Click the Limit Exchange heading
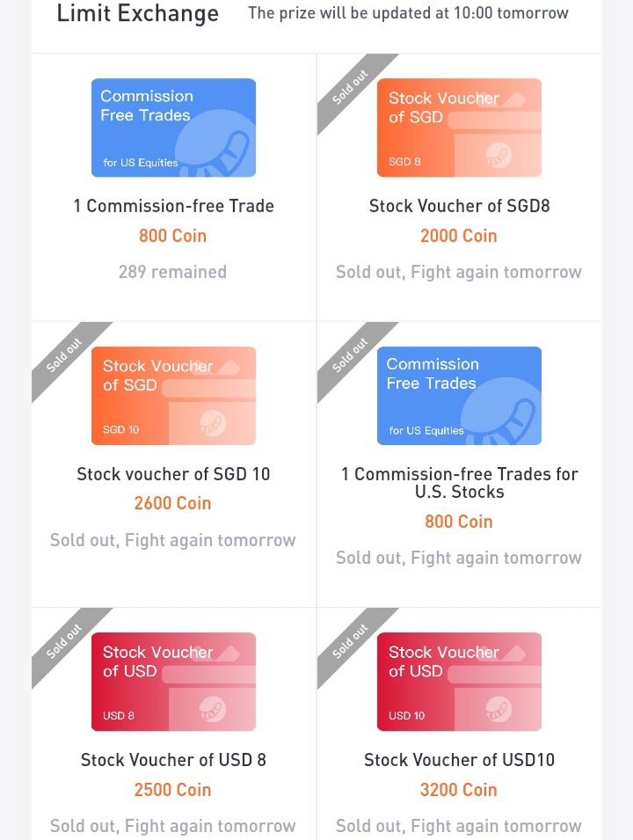633x840 pixels. 138,13
